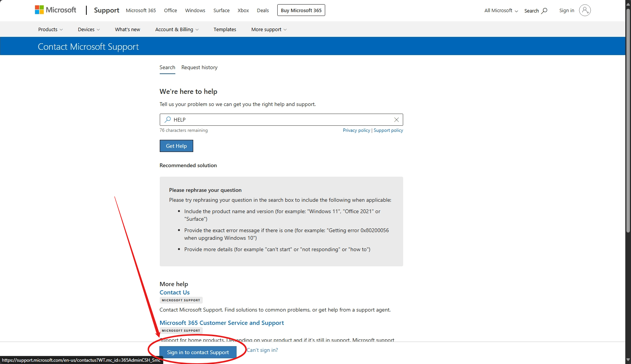Click the Can't sign in? link
Screen dimensions: 631x364
click(x=262, y=350)
